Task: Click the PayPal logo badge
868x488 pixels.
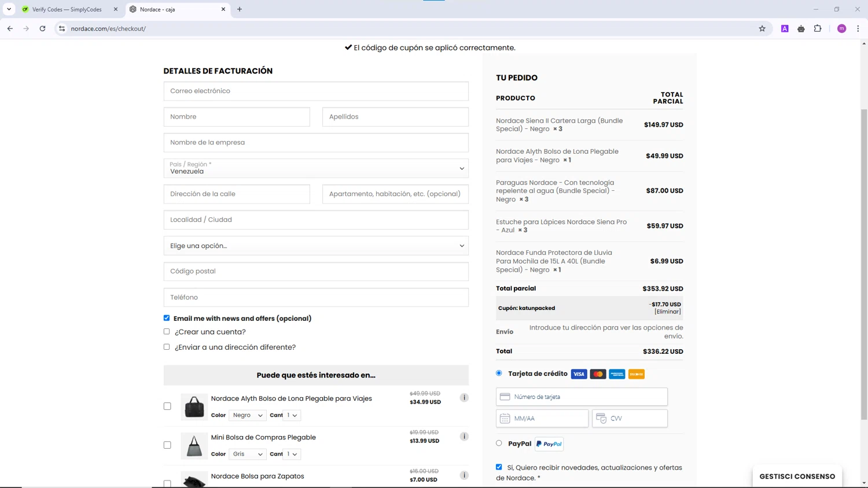Action: pos(549,444)
